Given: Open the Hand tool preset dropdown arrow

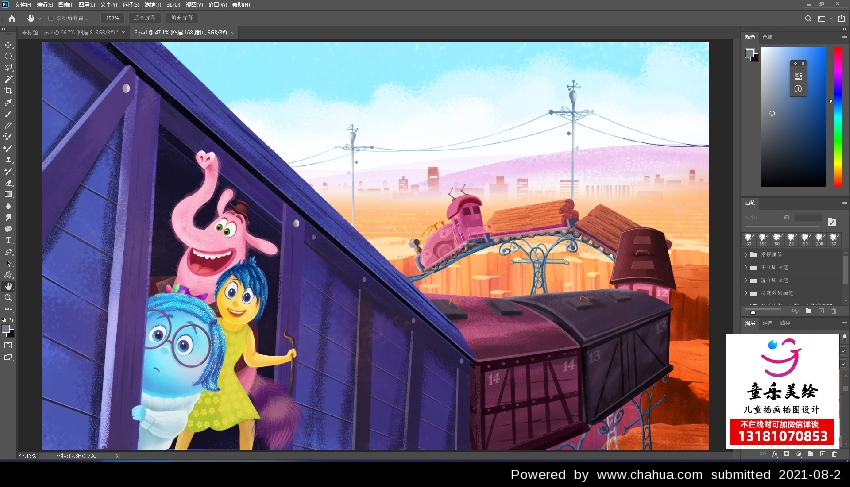Looking at the screenshot, I should 40,18.
